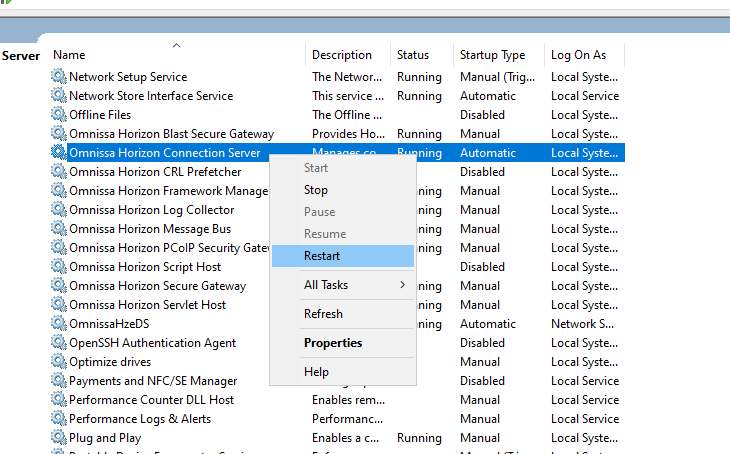730x454 pixels.
Task: Expand the All Tasks submenu arrow
Action: point(403,285)
